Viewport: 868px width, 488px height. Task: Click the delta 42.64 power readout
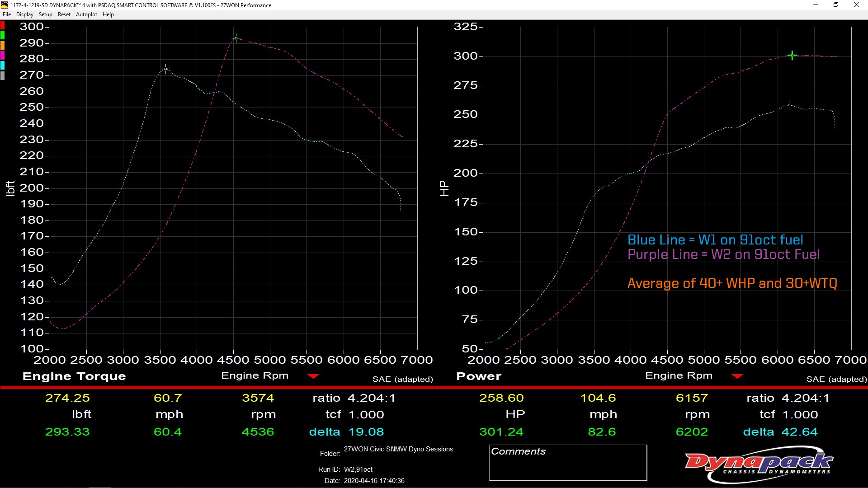coord(780,432)
